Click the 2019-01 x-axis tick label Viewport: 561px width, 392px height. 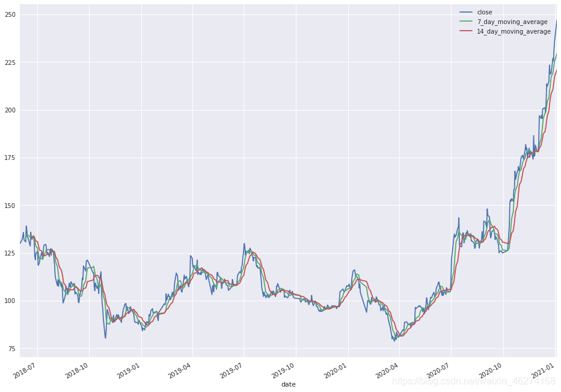tap(129, 370)
